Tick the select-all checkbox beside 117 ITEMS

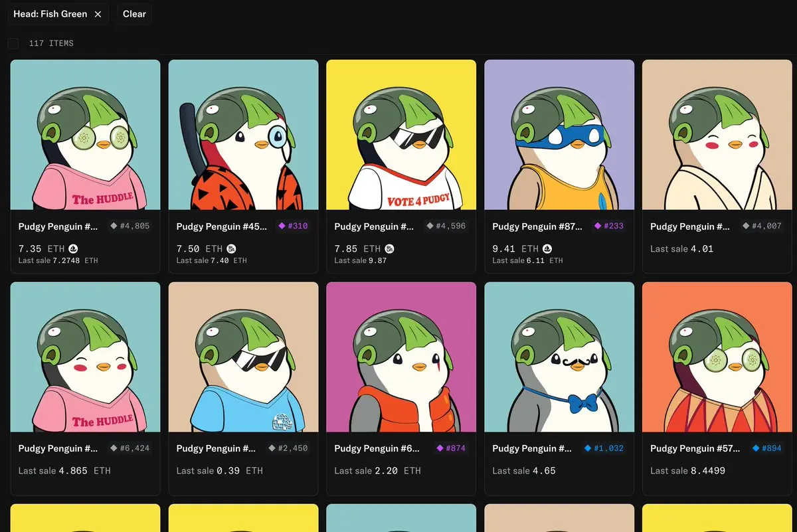(13, 43)
